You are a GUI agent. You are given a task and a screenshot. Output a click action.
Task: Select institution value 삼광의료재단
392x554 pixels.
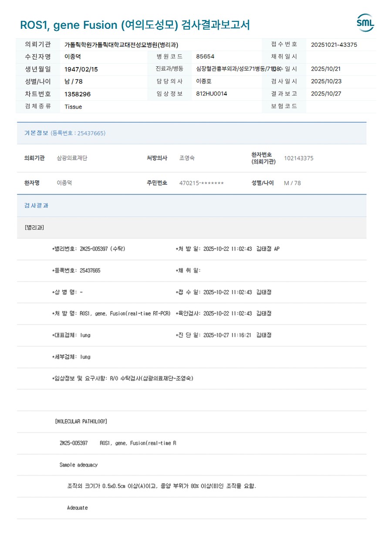[x=72, y=158]
